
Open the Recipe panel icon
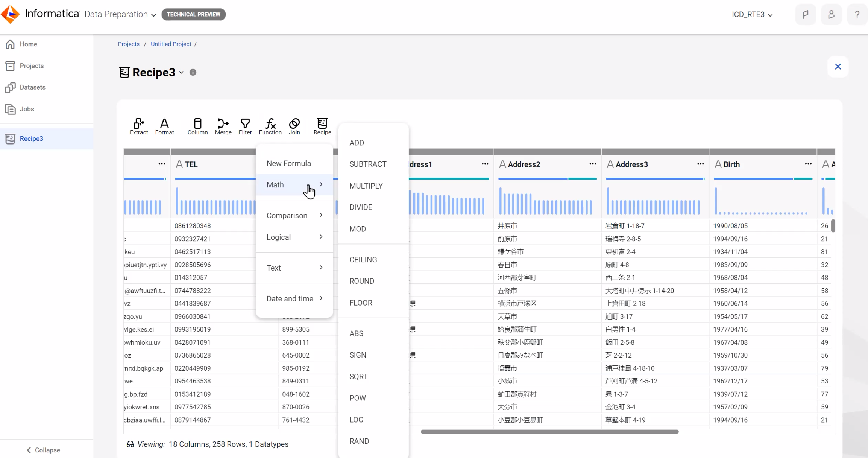[x=322, y=126]
